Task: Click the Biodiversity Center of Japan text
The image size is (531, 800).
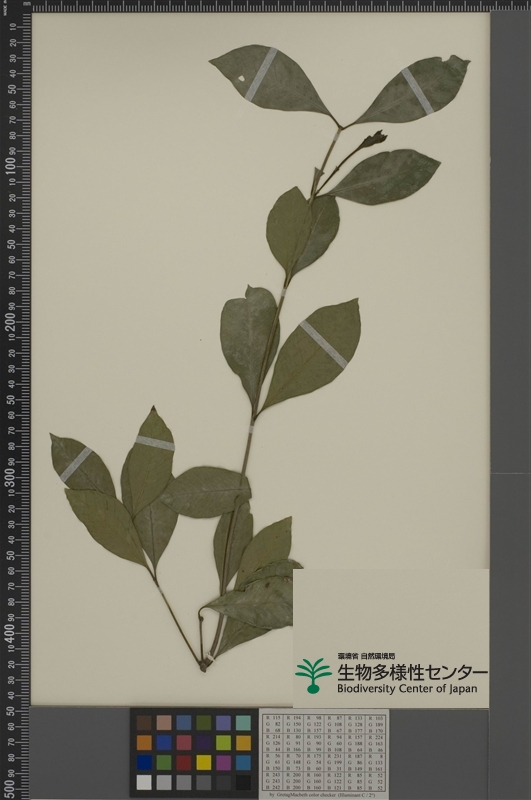Action: coord(407,688)
